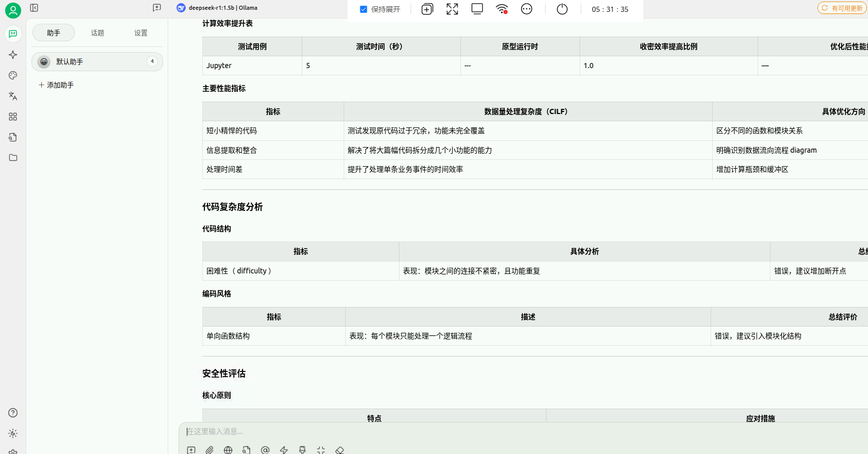Click the 05 : 31 : 35 timer display

[x=610, y=9]
